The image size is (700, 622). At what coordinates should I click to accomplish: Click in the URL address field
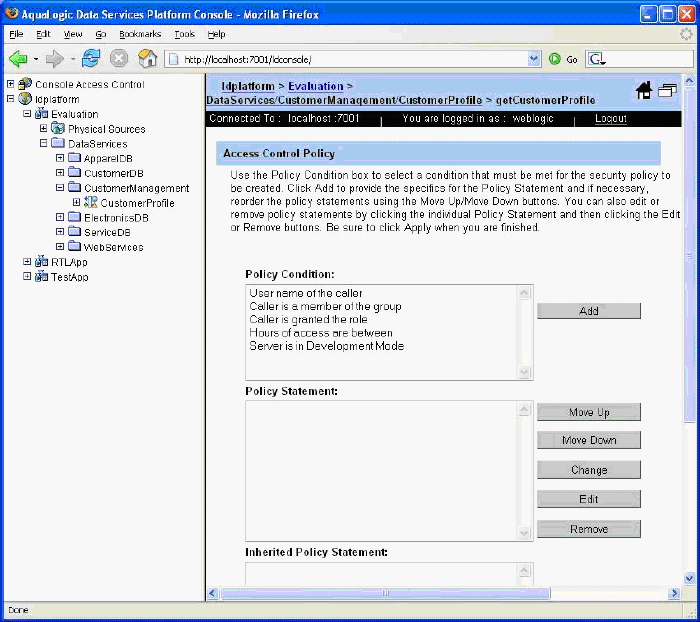[353, 59]
